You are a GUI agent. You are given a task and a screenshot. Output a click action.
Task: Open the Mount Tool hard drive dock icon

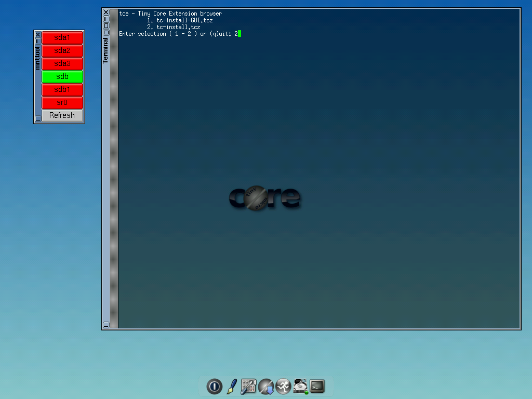coord(300,387)
